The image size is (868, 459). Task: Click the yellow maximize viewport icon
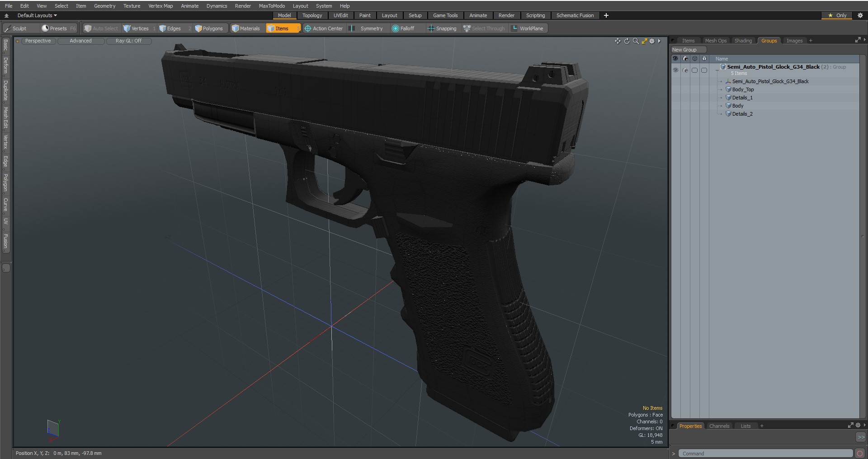[x=644, y=41]
